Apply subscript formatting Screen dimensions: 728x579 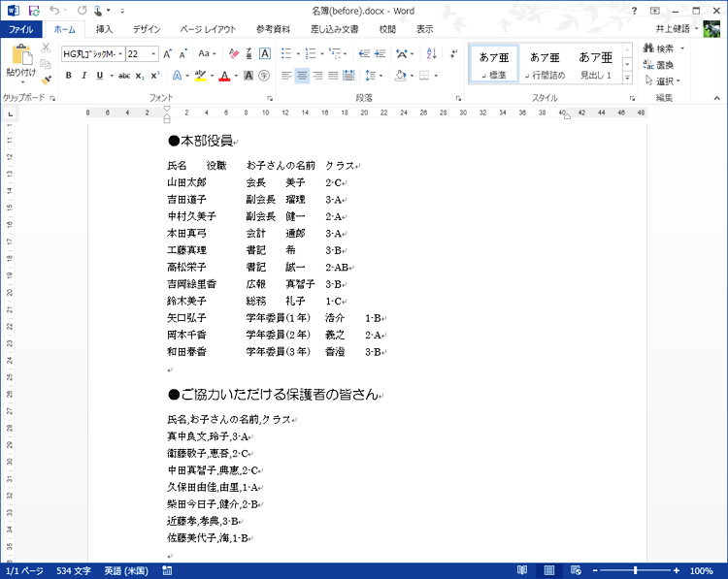(x=140, y=75)
